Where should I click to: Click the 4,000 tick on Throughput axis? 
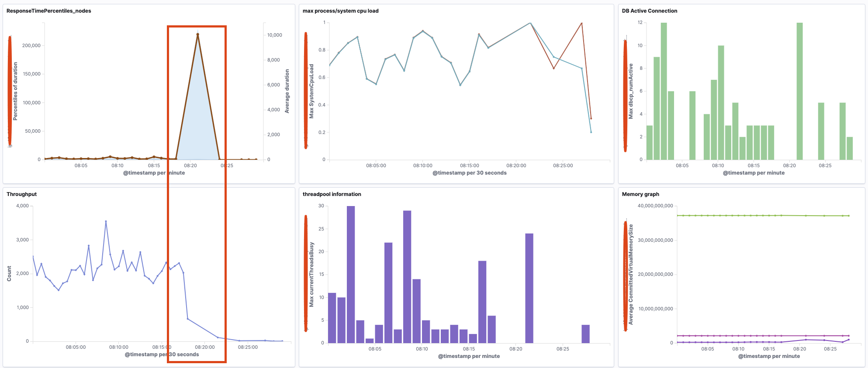(x=23, y=206)
